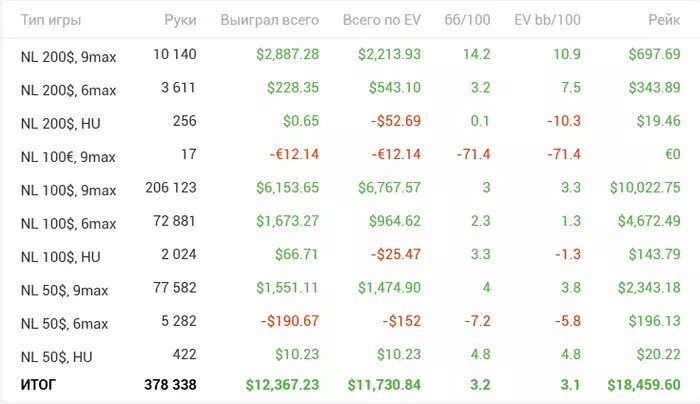Screen dimensions: 700x404
Task: Sort table by 'Выиграл всего' header
Action: 273,20
